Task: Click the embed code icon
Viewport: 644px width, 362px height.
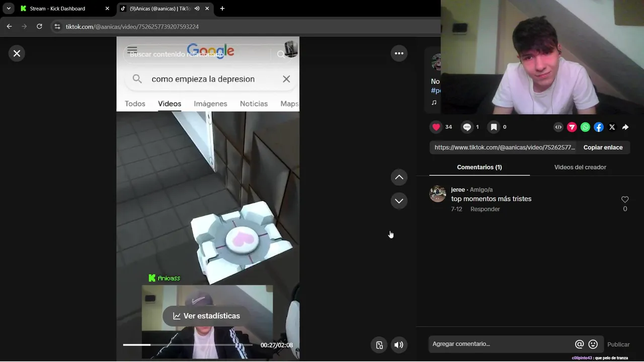Action: tap(558, 127)
